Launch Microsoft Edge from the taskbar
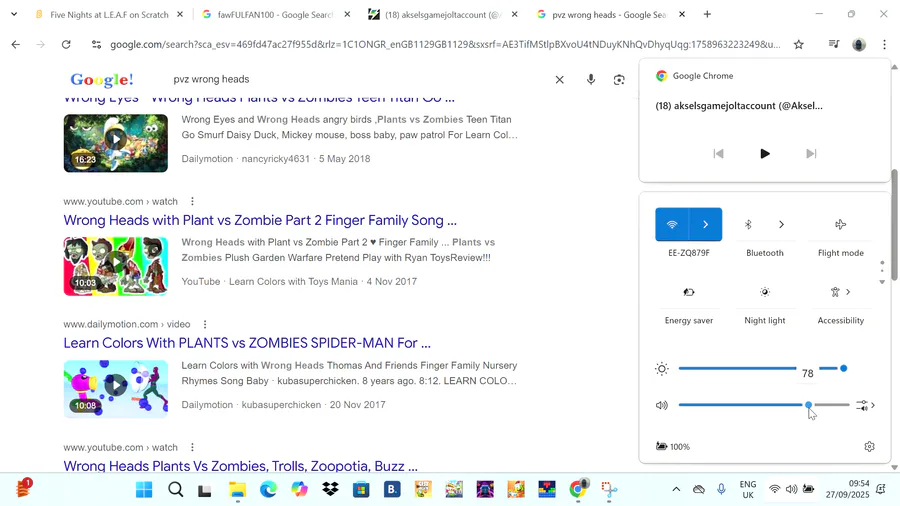 [x=269, y=489]
